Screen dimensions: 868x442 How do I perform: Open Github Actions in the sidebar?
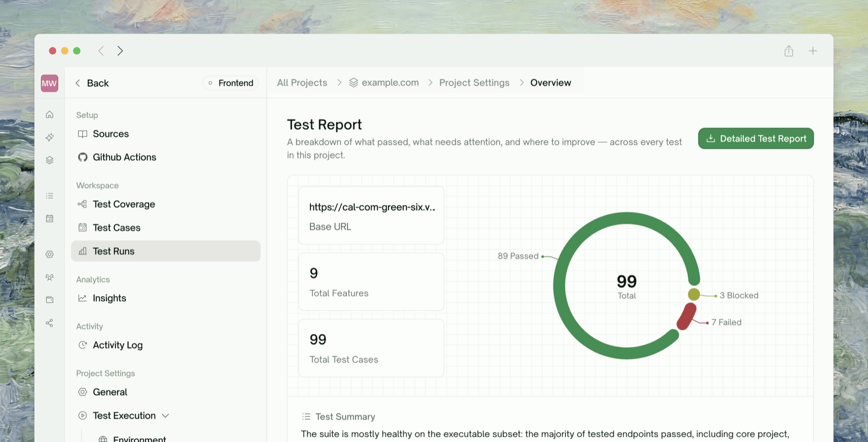coord(117,157)
